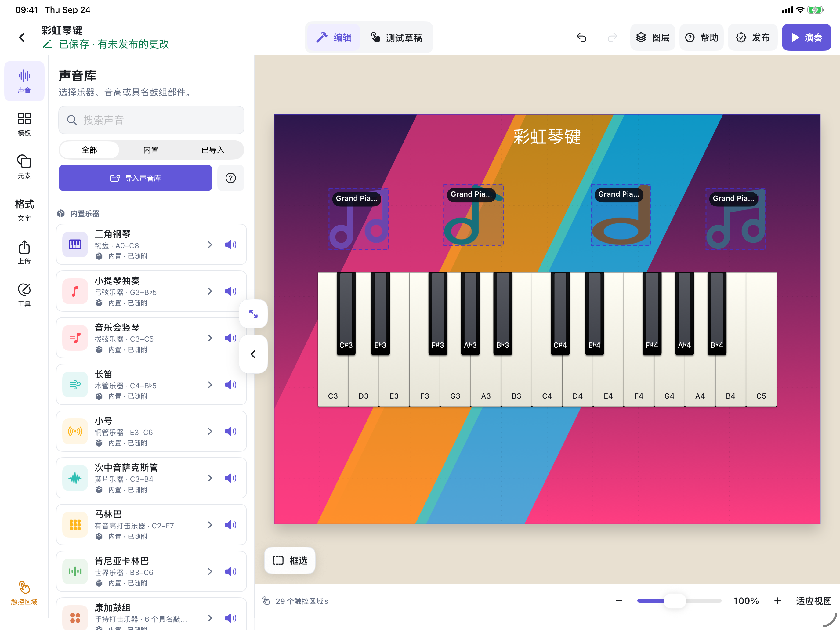Expand the 次中音萨克斯管 details chevron
840x630 pixels.
pos(210,478)
